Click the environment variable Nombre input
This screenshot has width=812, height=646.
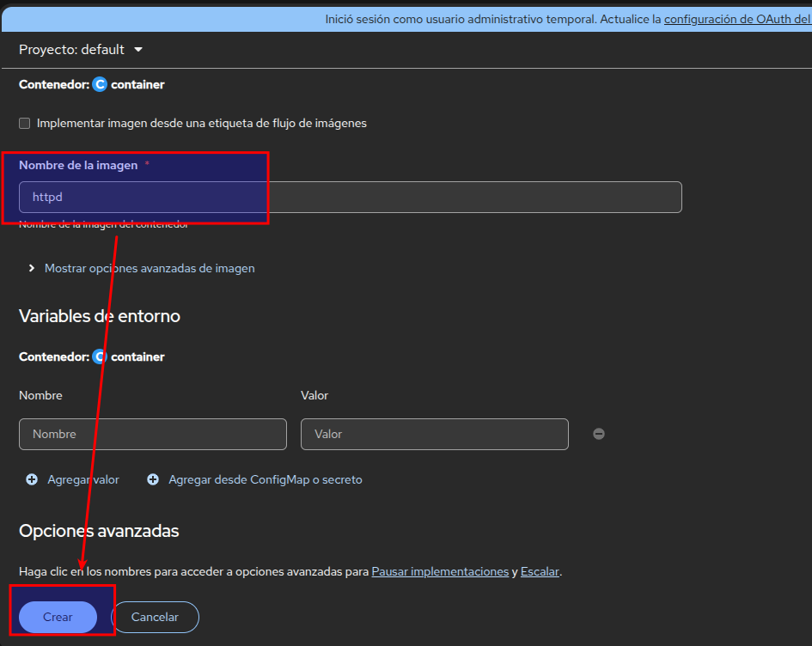point(152,435)
